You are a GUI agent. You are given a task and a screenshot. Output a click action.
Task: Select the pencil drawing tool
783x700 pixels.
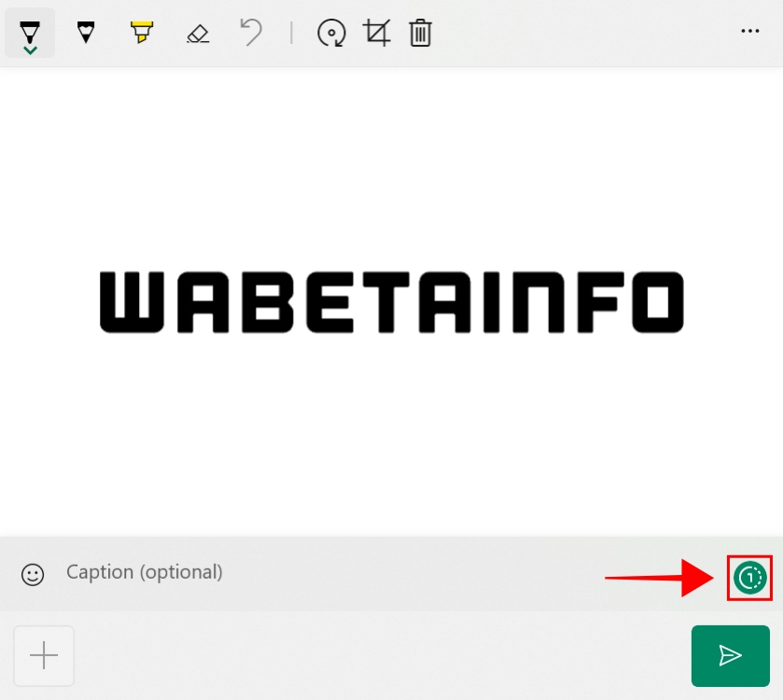(86, 33)
